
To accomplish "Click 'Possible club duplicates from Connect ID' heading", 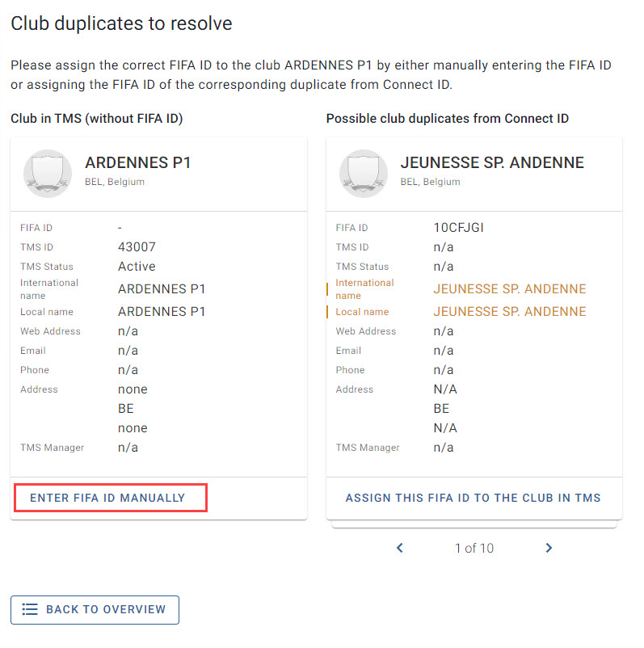I will point(448,119).
